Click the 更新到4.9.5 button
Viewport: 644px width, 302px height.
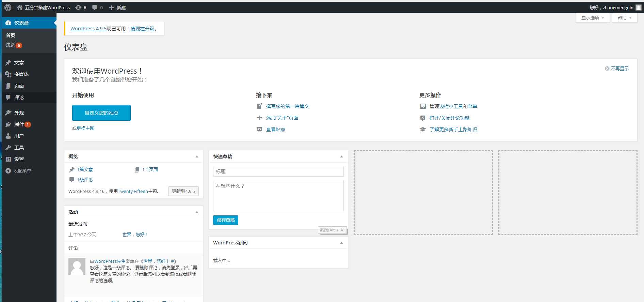183,191
